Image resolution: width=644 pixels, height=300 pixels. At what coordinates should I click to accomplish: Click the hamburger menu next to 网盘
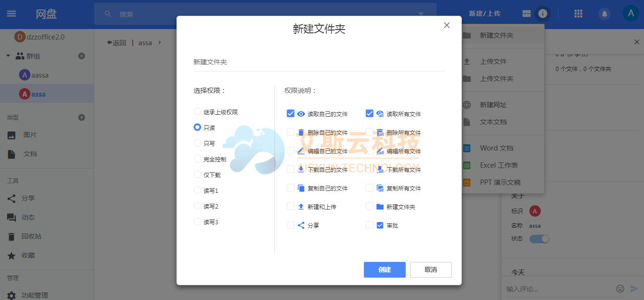[x=11, y=13]
